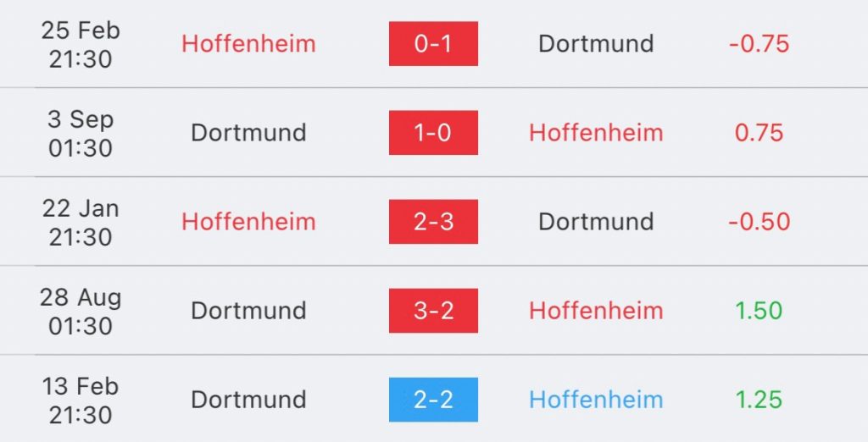Screen dimensions: 868x442
Task: Click Hoffenheim in the 28 Aug match
Action: (596, 311)
